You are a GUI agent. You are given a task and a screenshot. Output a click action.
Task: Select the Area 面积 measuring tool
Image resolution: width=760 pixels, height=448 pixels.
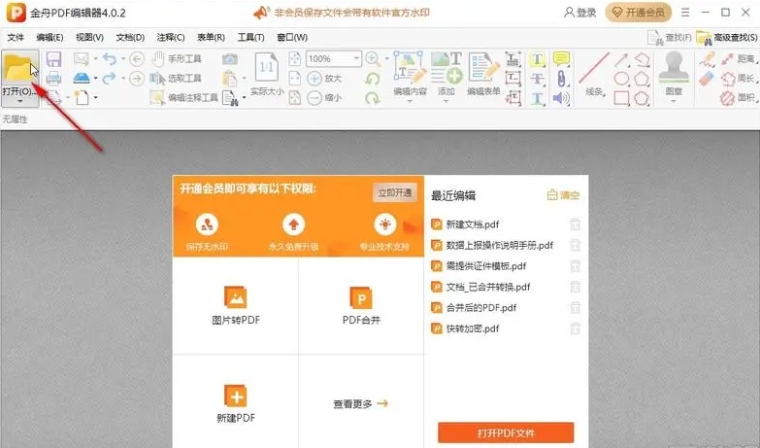coord(739,98)
